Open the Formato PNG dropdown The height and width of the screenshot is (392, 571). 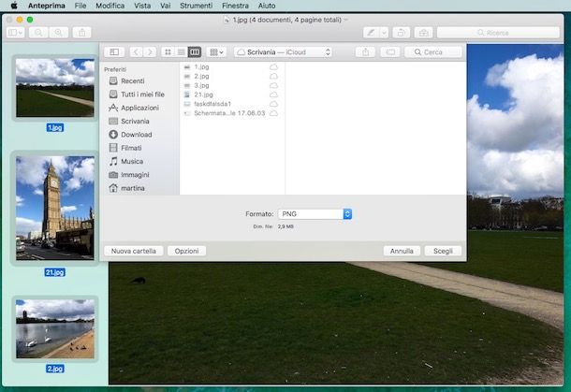[315, 214]
